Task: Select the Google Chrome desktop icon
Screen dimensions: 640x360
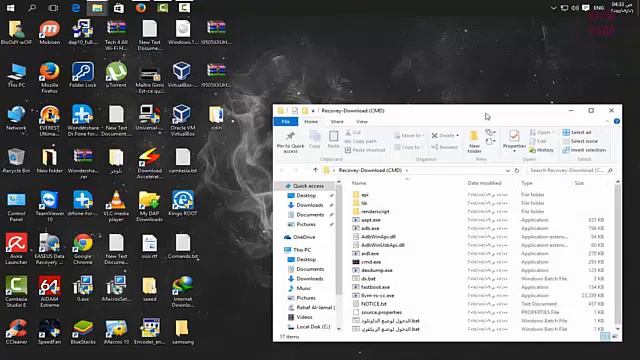Action: (83, 249)
